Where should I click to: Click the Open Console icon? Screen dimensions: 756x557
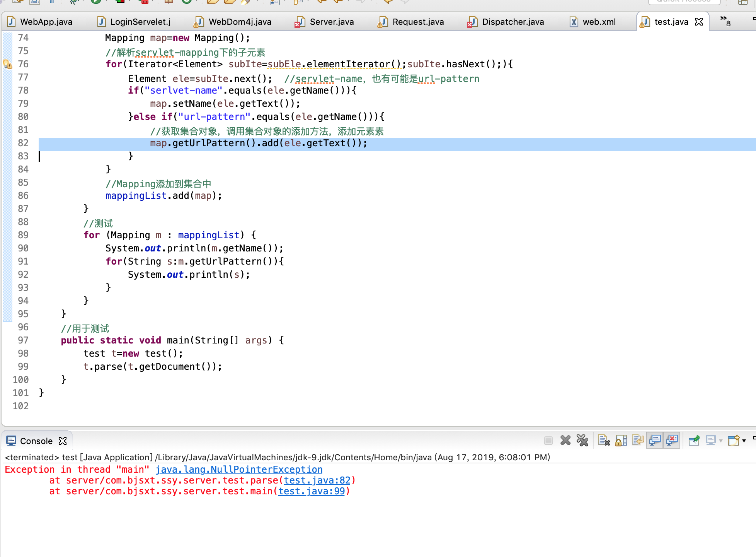point(734,440)
